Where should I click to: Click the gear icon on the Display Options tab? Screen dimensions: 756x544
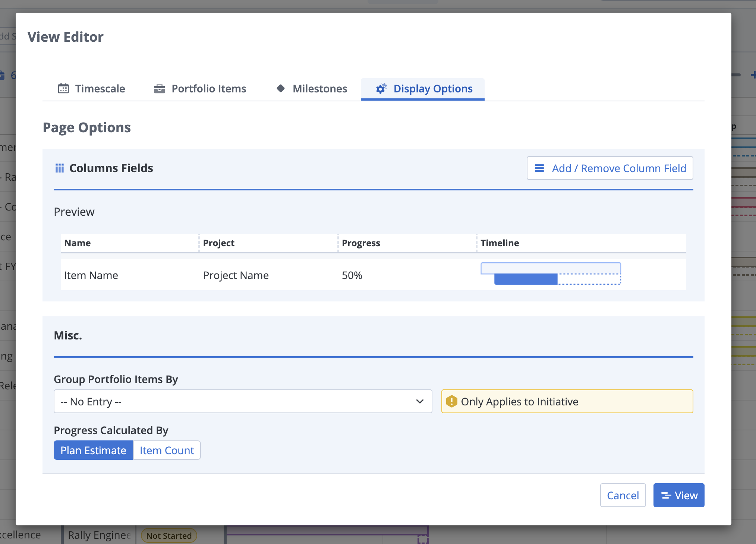[381, 89]
